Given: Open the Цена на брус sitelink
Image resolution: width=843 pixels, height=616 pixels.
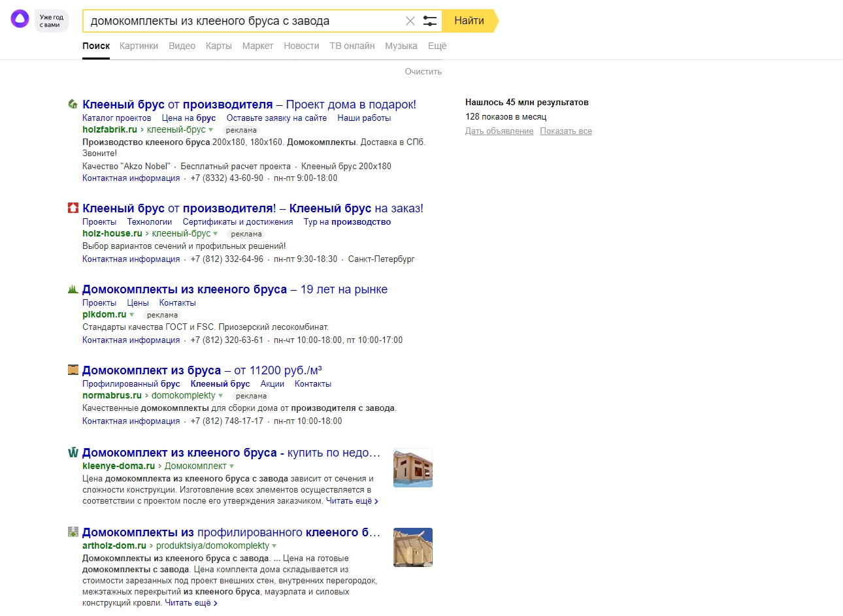Looking at the screenshot, I should pyautogui.click(x=189, y=118).
